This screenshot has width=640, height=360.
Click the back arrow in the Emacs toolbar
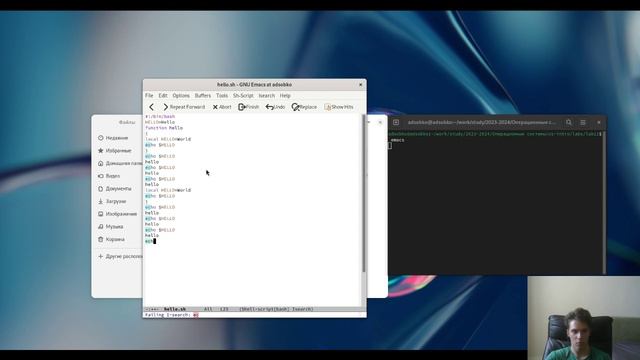point(151,107)
